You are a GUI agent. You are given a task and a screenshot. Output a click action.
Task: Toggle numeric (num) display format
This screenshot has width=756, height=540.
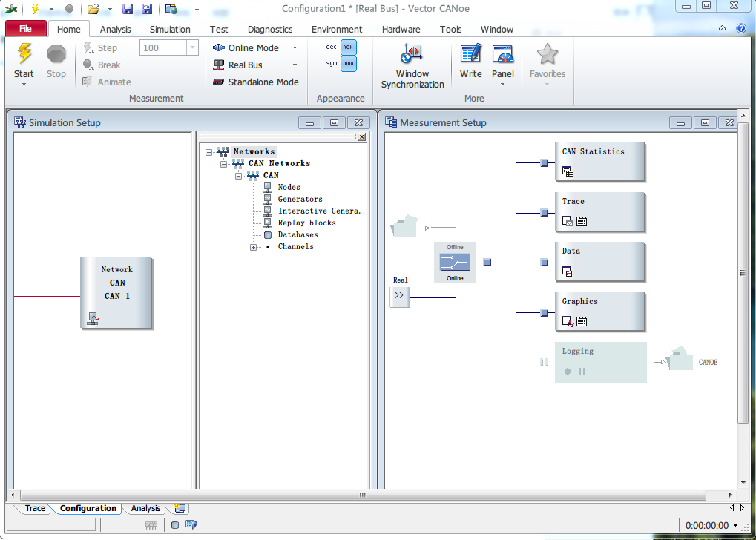[348, 64]
